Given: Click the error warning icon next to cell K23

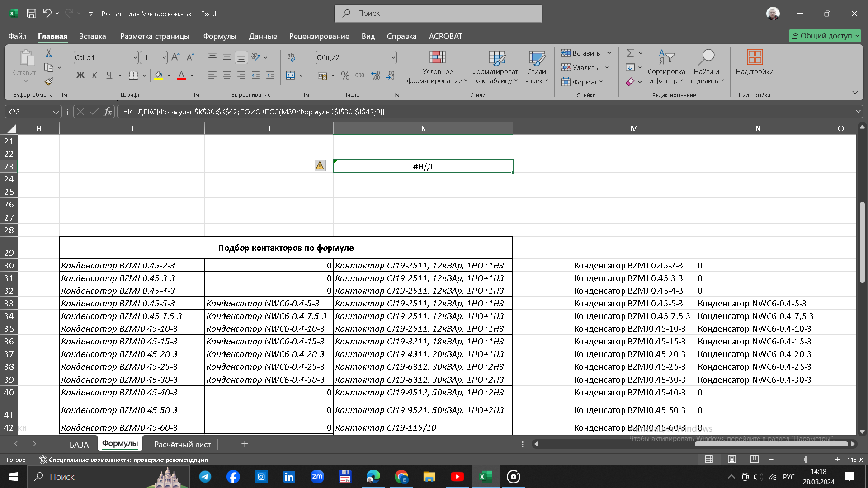Looking at the screenshot, I should click(320, 166).
